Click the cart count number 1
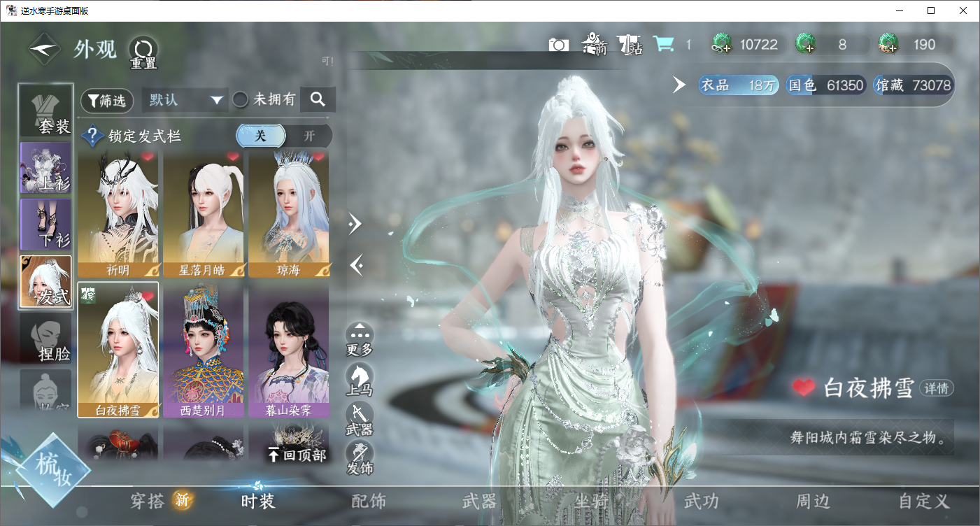 (x=688, y=45)
